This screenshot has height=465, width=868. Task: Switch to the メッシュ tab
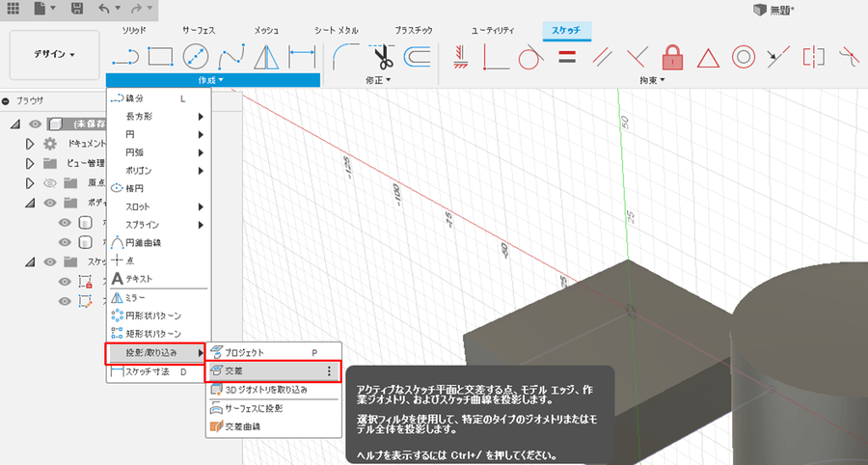pyautogui.click(x=267, y=31)
